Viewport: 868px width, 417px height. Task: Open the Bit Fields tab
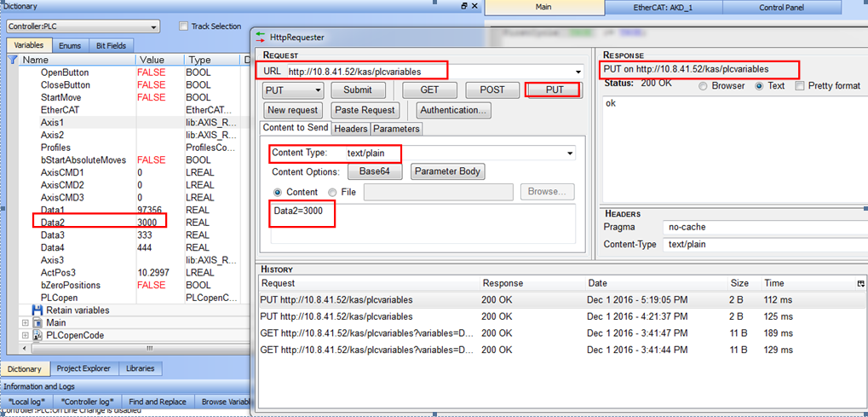pos(111,45)
